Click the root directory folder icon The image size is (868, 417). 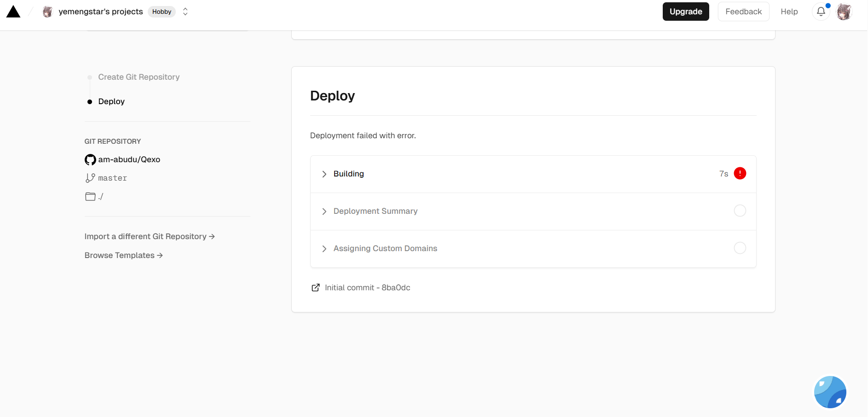coord(90,197)
